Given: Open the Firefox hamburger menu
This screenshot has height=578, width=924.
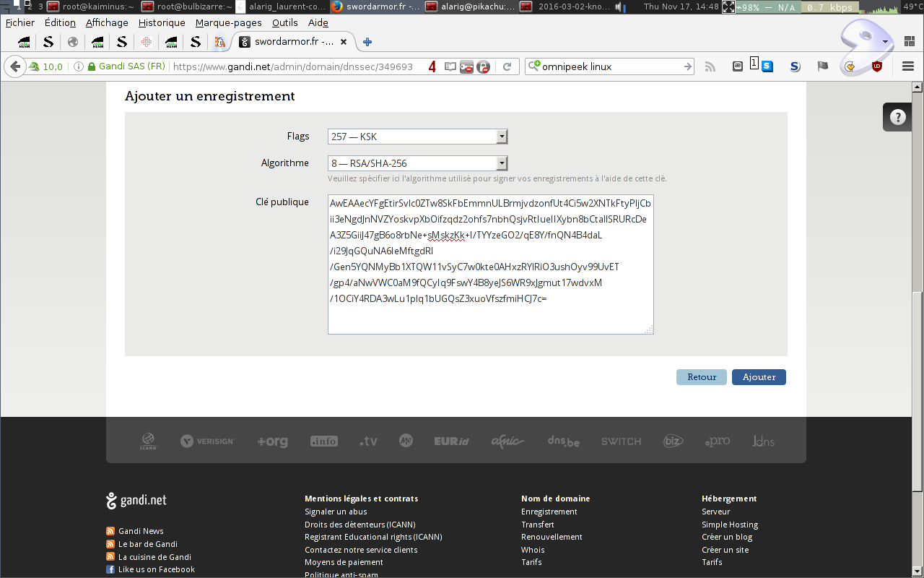Looking at the screenshot, I should [908, 66].
